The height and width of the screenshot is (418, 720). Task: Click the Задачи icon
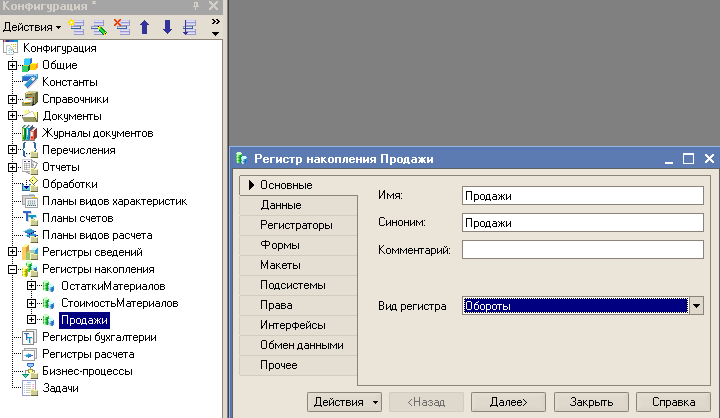[30, 388]
